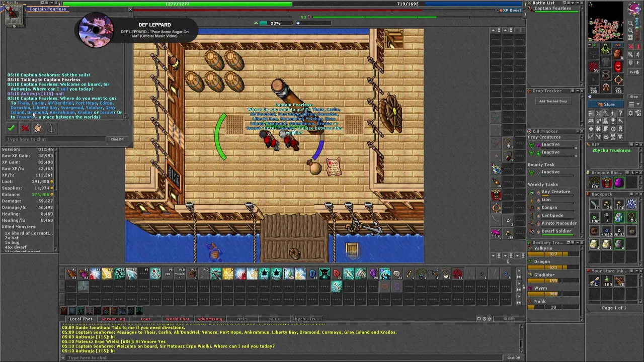Screen dimensions: 644x362
Task: Click the green health bar 1277/1277
Action: click(178, 4)
